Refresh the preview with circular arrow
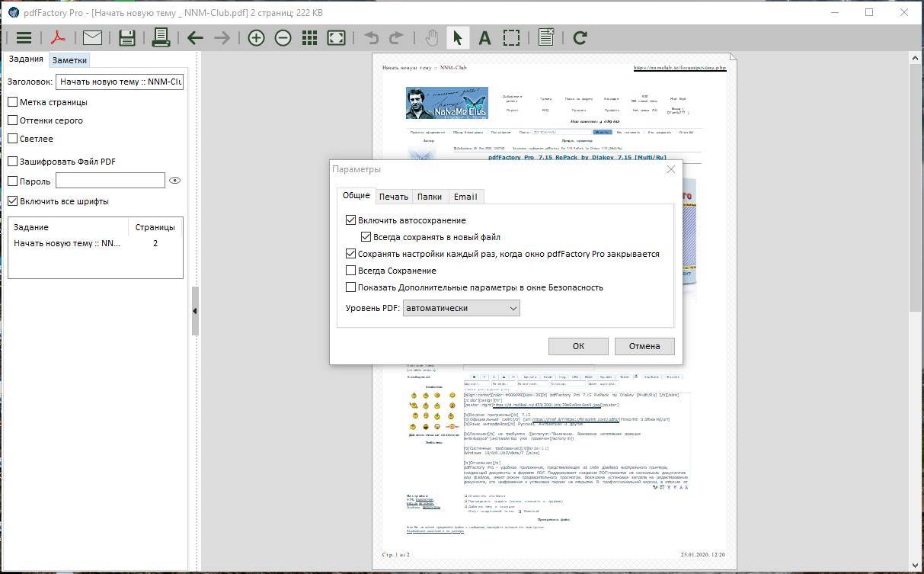924x574 pixels. click(580, 37)
